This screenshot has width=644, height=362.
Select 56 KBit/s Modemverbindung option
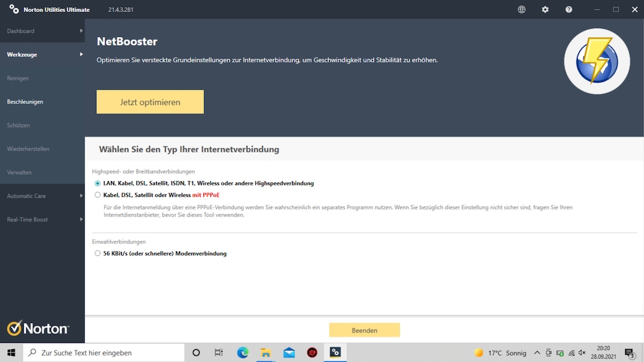[x=98, y=254]
